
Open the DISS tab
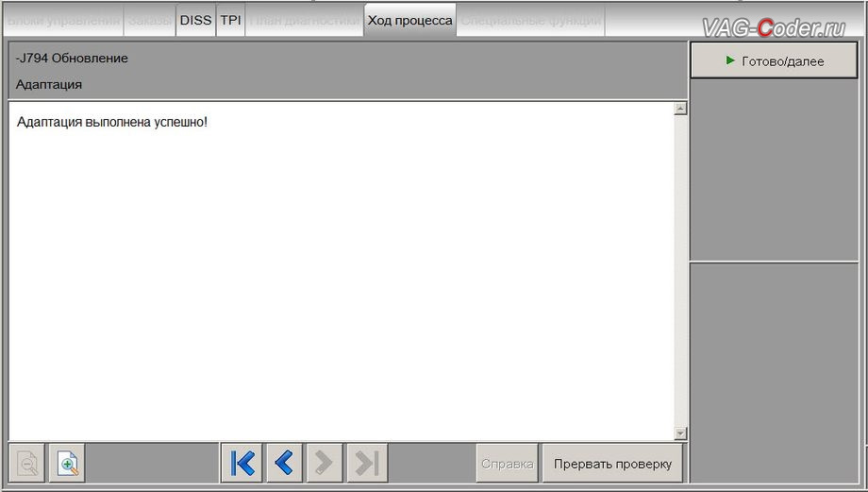pyautogui.click(x=195, y=21)
